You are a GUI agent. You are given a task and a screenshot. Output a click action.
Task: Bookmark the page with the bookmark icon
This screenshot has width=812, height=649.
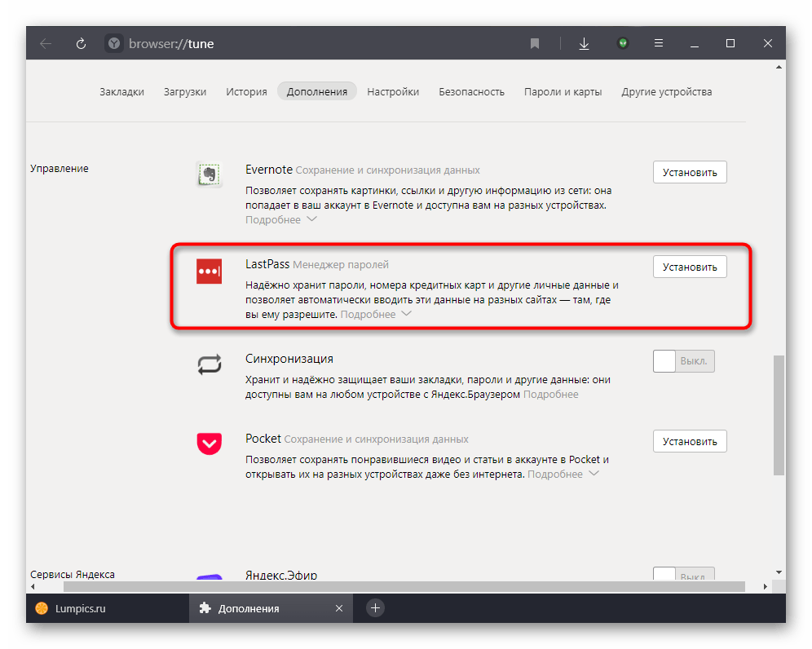click(535, 43)
